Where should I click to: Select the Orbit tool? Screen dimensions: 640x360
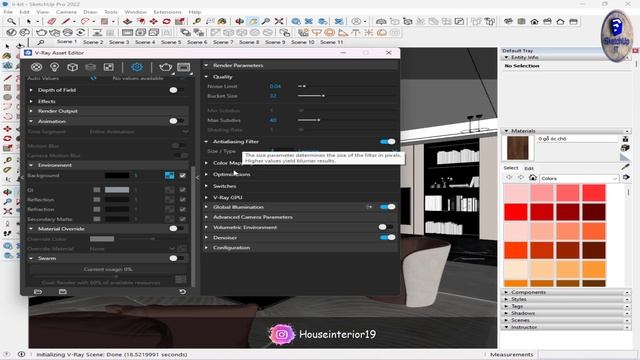(239, 21)
